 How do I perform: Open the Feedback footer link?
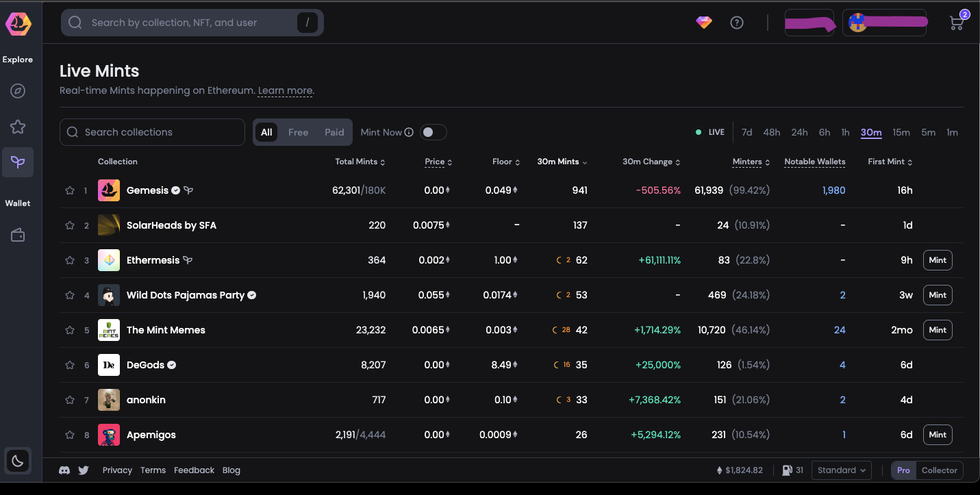coord(194,470)
